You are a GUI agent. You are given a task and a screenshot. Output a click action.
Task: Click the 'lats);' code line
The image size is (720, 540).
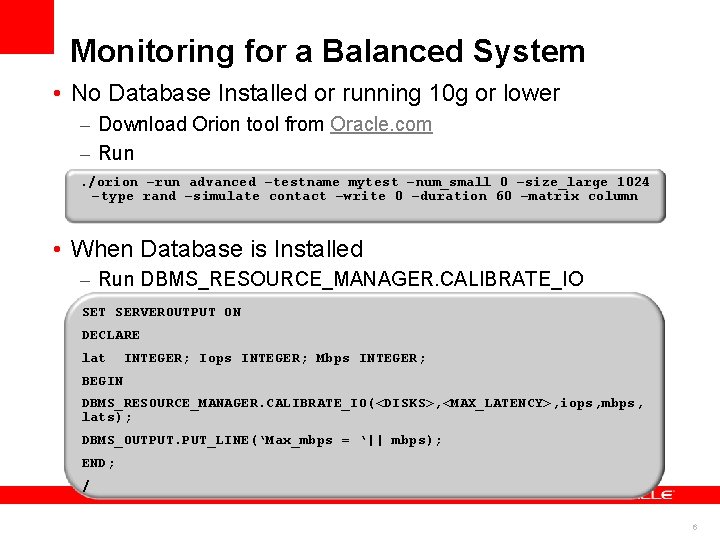[x=107, y=417]
